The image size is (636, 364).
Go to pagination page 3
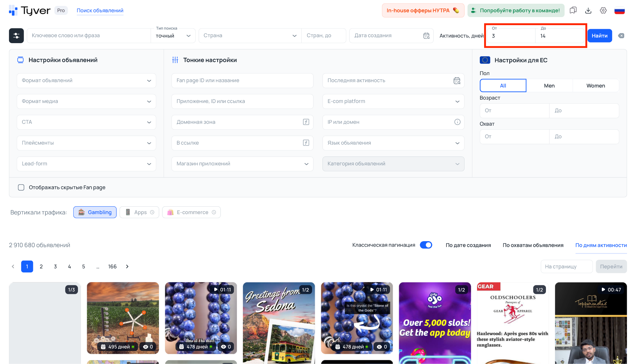(55, 267)
